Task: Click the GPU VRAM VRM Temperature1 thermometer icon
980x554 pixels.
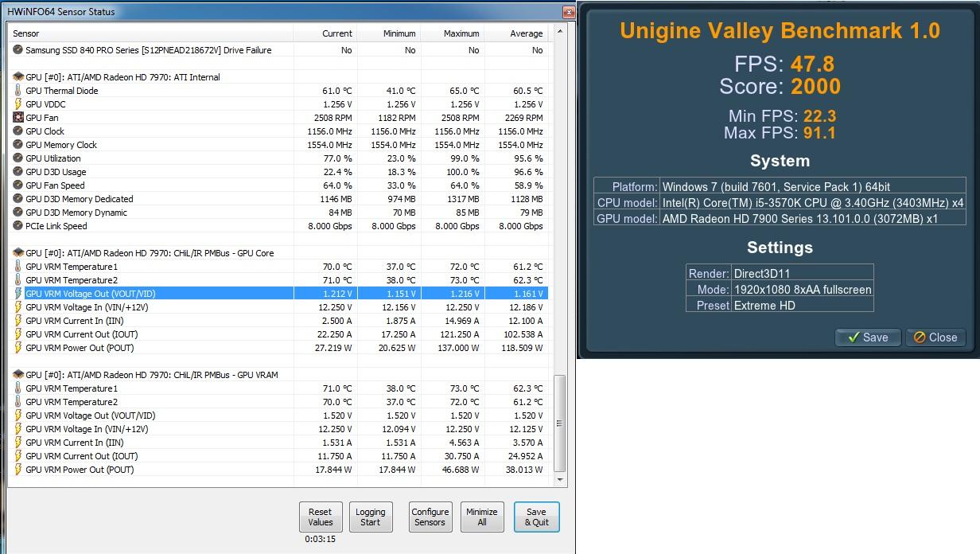Action: click(x=18, y=388)
